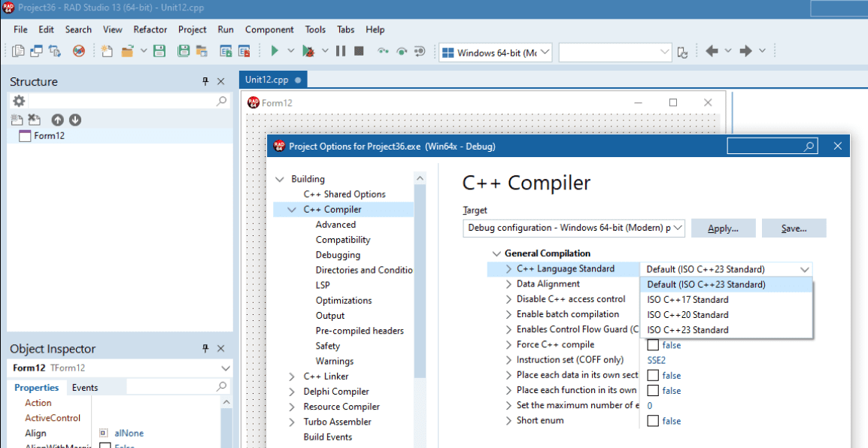The width and height of the screenshot is (868, 448).
Task: Run the project with the green play icon
Action: pos(275,51)
